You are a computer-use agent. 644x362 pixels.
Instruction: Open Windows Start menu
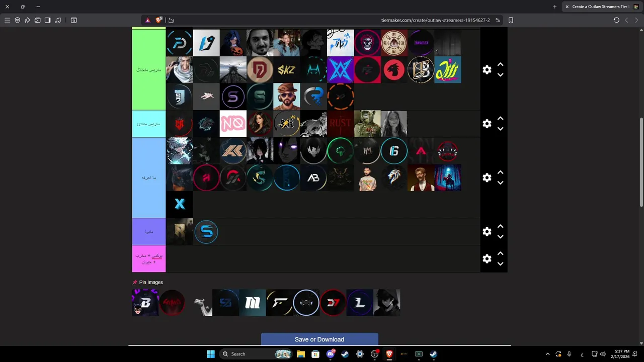pyautogui.click(x=210, y=354)
